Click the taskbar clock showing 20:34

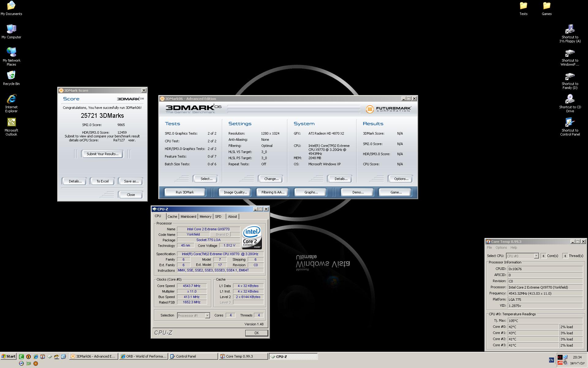pos(577,357)
